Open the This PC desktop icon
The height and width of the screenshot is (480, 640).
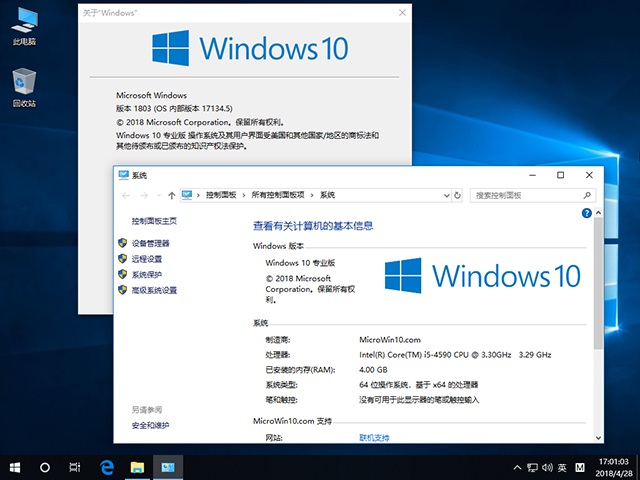[24, 25]
